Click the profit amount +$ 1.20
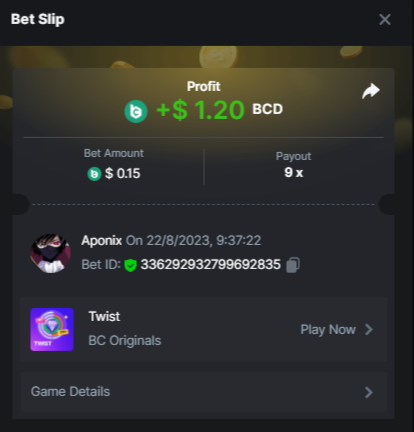 pos(200,110)
